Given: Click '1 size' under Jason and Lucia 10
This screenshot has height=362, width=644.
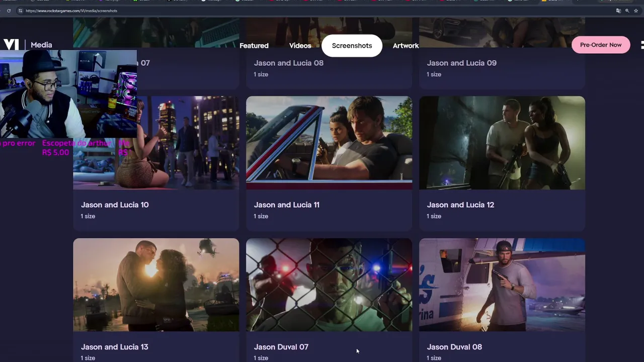Looking at the screenshot, I should [x=88, y=216].
